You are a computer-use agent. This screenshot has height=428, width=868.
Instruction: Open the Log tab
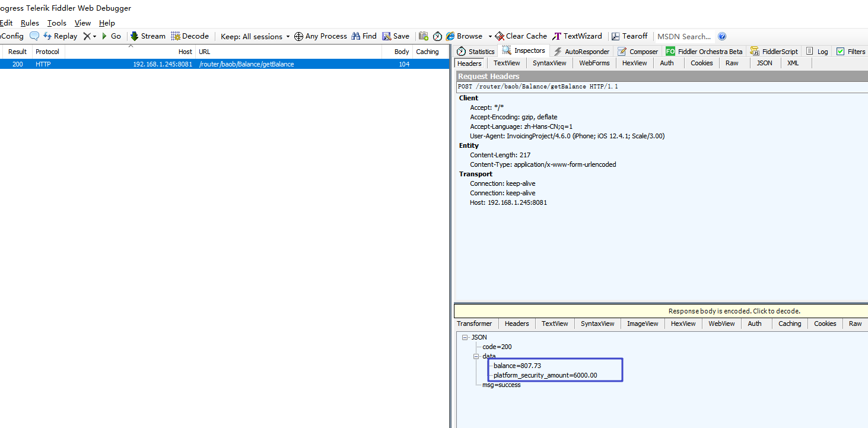[817, 52]
